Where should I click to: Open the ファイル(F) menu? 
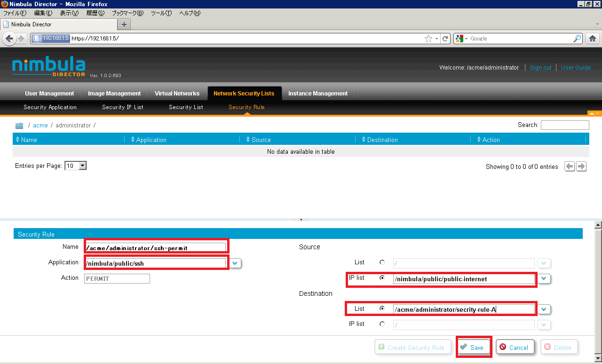point(15,13)
